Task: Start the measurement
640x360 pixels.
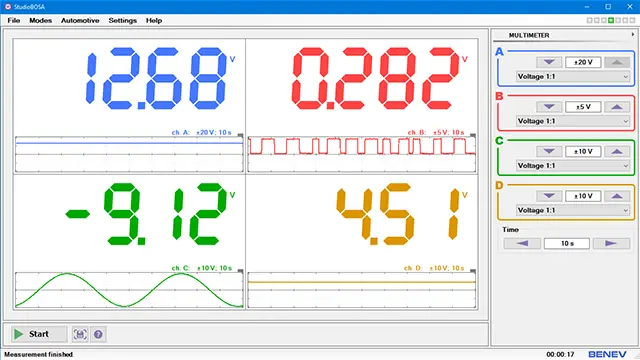Action: click(x=38, y=334)
